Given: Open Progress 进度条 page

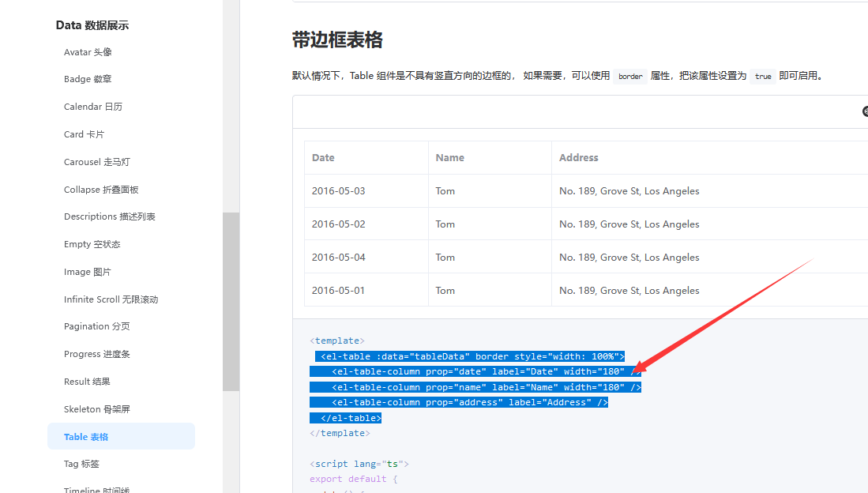Looking at the screenshot, I should (x=97, y=354).
